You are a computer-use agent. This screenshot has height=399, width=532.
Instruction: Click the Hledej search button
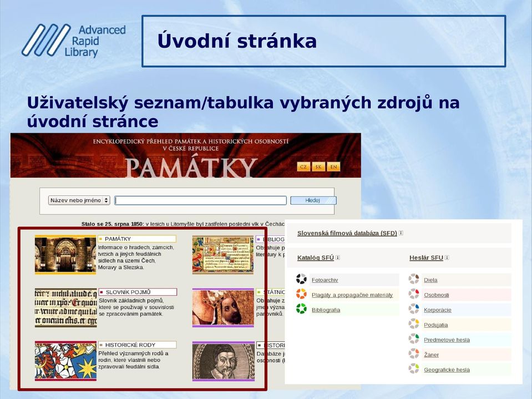(313, 200)
